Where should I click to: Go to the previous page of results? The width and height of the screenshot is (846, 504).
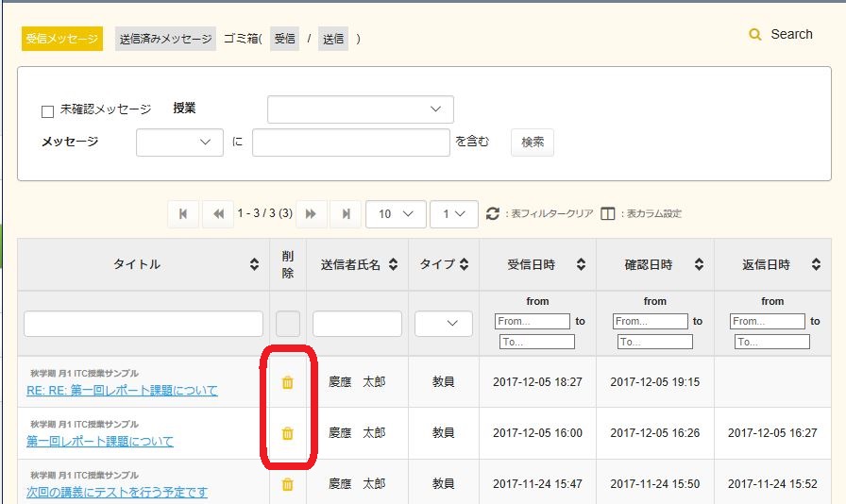[x=218, y=214]
